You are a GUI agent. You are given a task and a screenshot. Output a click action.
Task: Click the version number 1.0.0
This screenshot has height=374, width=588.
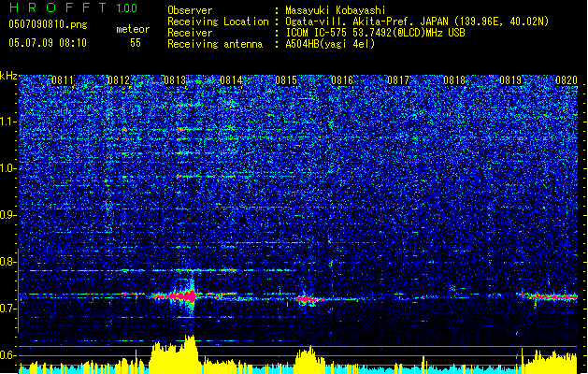click(126, 8)
